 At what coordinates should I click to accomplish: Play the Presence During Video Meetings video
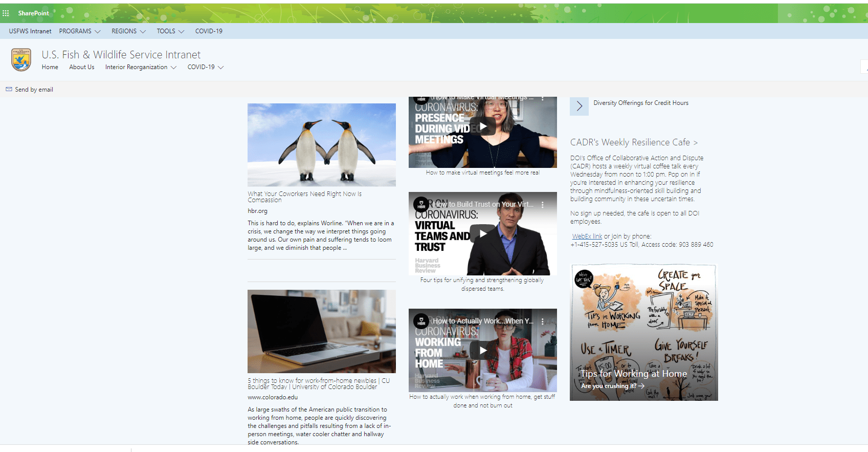pyautogui.click(x=483, y=126)
